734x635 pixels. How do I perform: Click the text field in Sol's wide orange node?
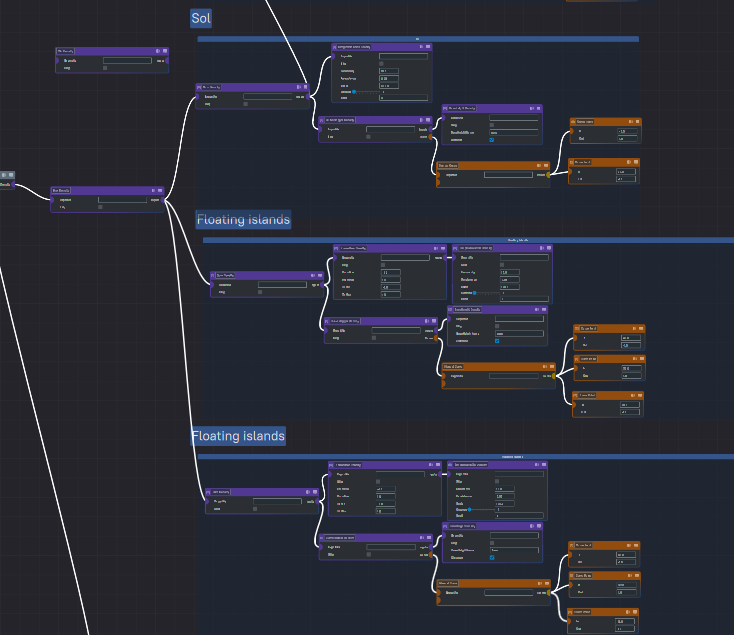tap(508, 175)
